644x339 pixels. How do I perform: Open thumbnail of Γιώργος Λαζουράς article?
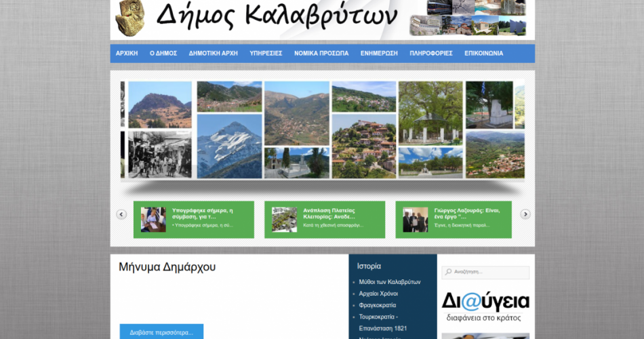point(415,220)
